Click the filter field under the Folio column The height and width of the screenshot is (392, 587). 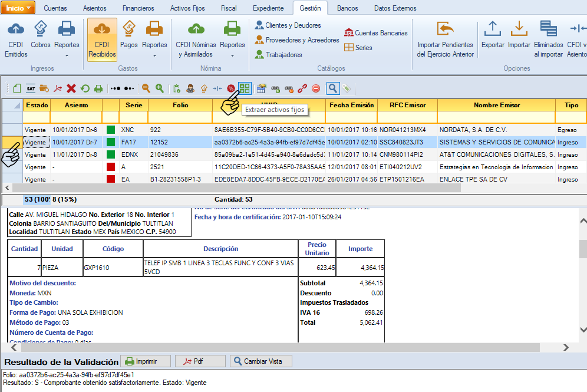coord(180,117)
